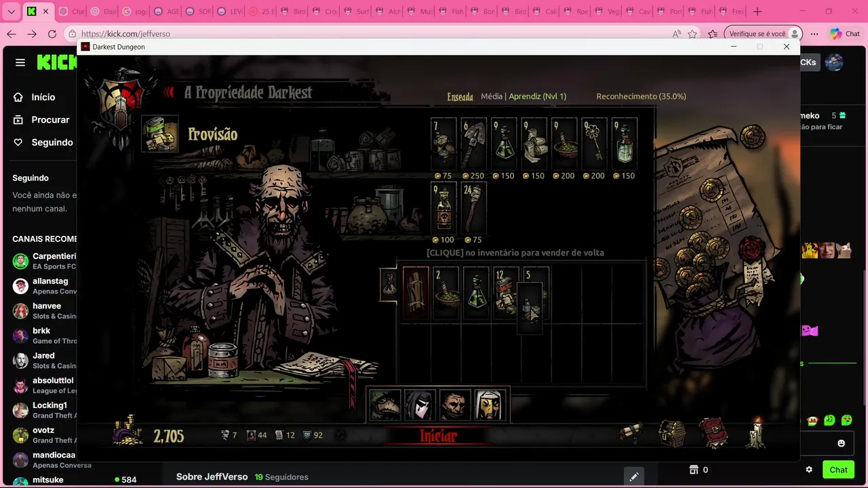
Task: Open the Carpentieri recommended channel
Action: click(43, 261)
